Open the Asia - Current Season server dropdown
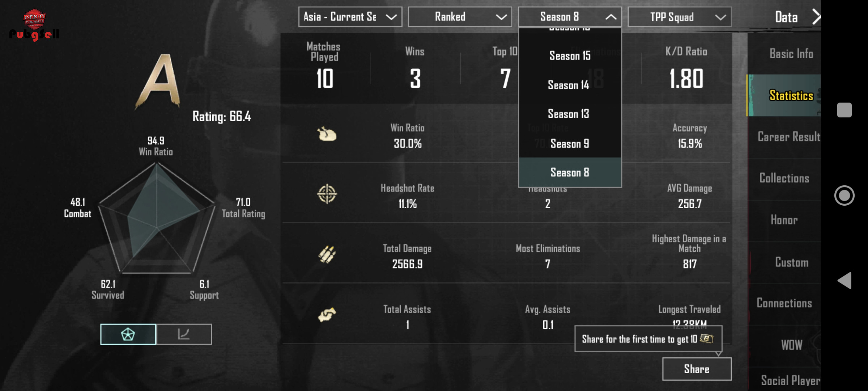 (x=350, y=17)
